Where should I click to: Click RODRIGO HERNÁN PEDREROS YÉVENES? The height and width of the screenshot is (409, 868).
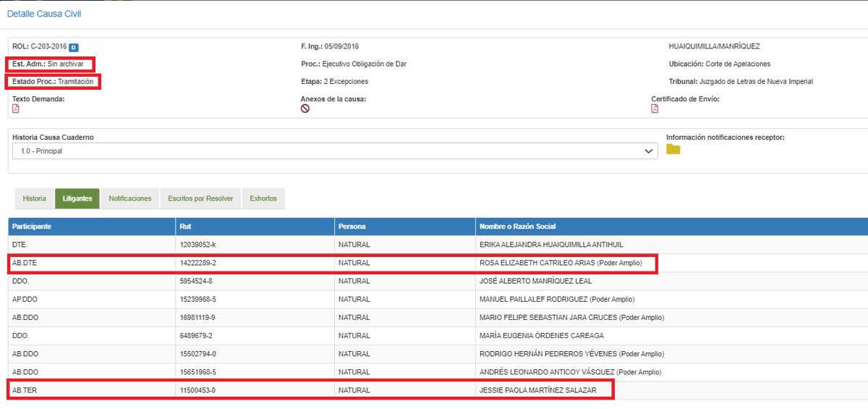click(548, 354)
